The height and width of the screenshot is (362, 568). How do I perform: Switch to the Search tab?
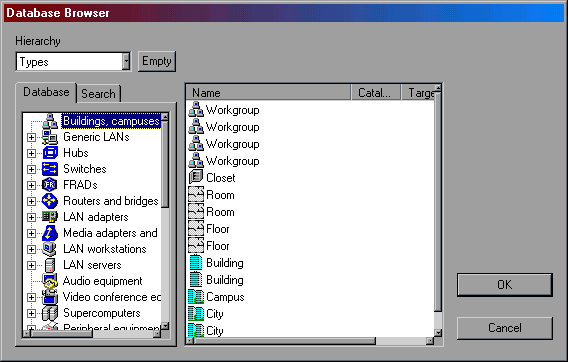tap(98, 94)
